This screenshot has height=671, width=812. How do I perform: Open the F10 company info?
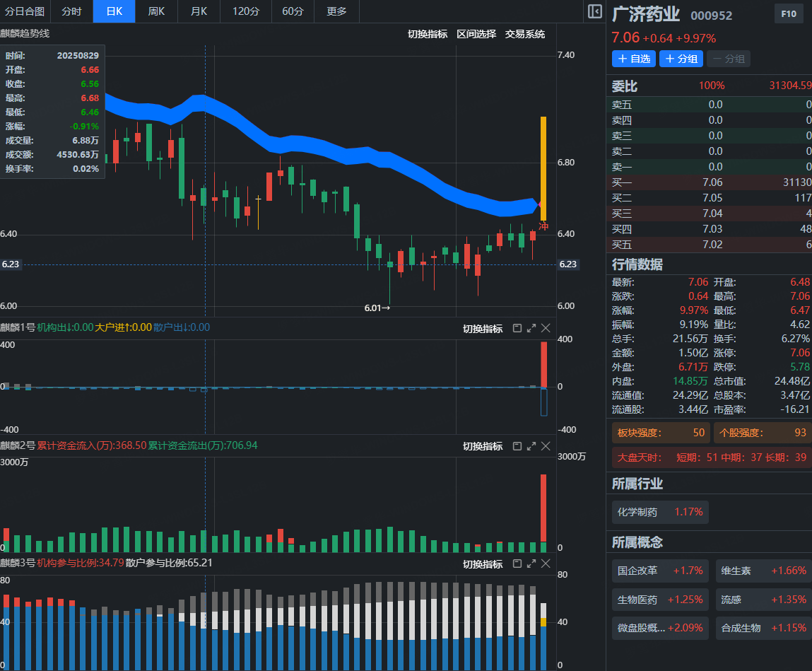pos(789,13)
